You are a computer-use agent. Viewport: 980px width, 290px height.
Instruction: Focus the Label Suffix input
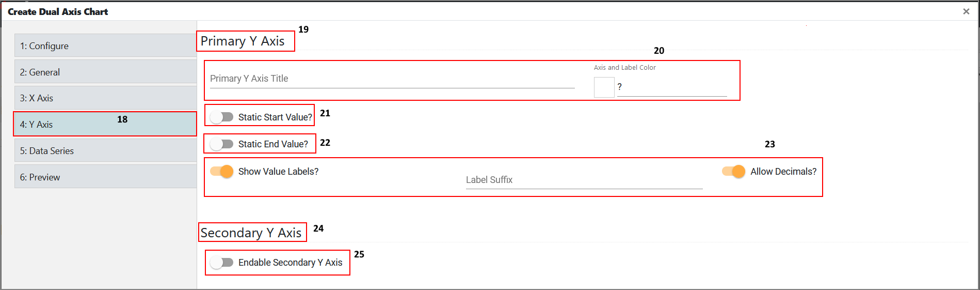pyautogui.click(x=584, y=180)
